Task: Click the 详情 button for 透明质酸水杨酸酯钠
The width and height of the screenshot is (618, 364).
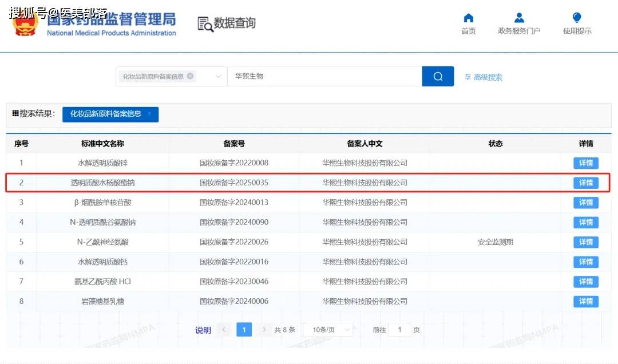Action: [x=585, y=183]
